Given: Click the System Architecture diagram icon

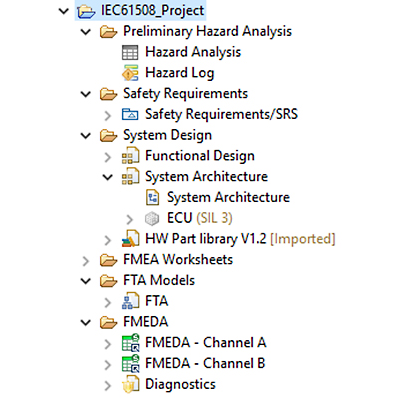Looking at the screenshot, I should click(153, 197).
